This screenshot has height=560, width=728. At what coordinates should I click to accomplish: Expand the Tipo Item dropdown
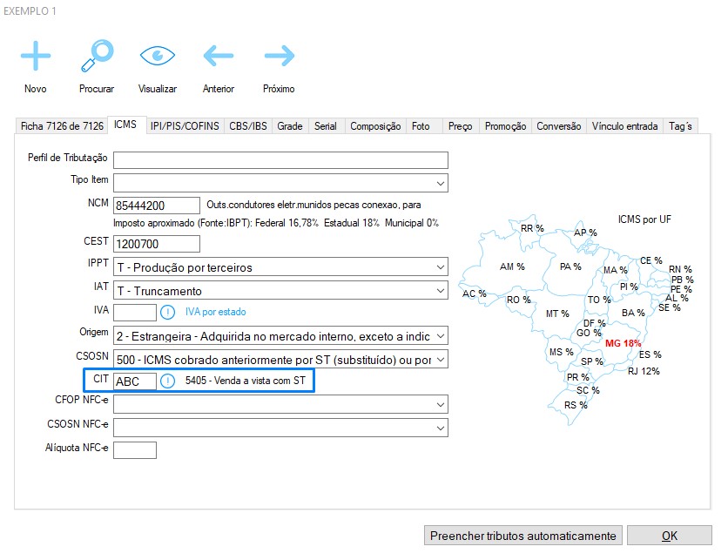tap(440, 183)
